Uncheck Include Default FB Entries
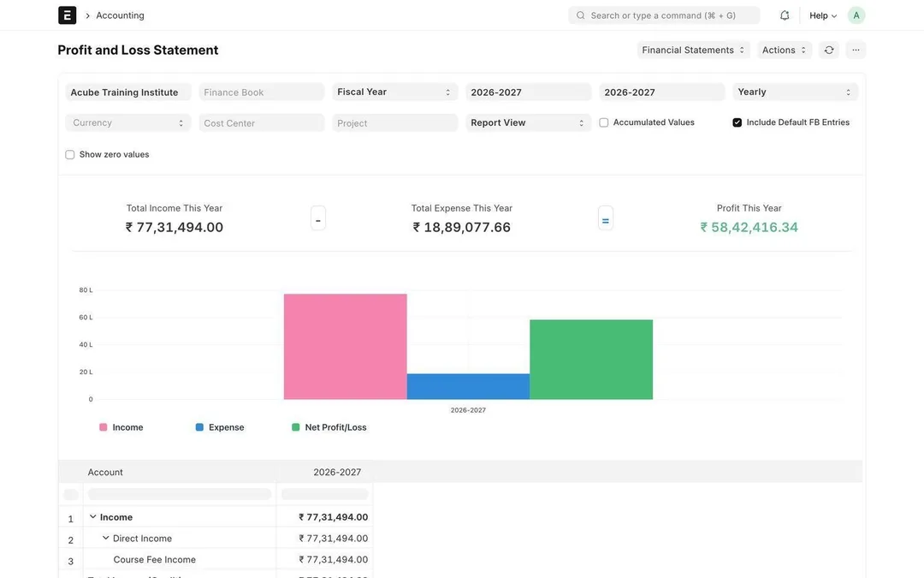This screenshot has height=578, width=924. click(x=737, y=122)
